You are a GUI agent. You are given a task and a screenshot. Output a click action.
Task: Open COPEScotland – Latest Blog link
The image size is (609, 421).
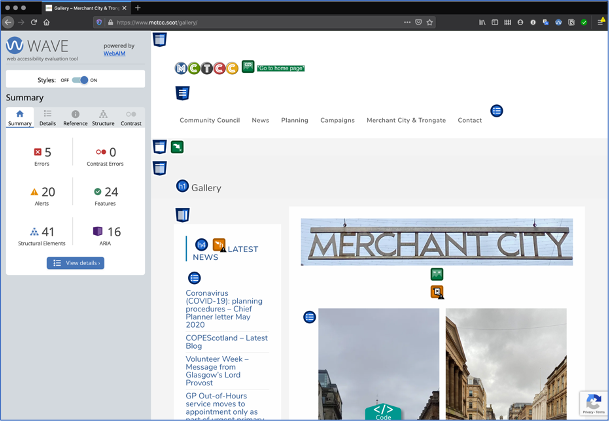pyautogui.click(x=226, y=342)
